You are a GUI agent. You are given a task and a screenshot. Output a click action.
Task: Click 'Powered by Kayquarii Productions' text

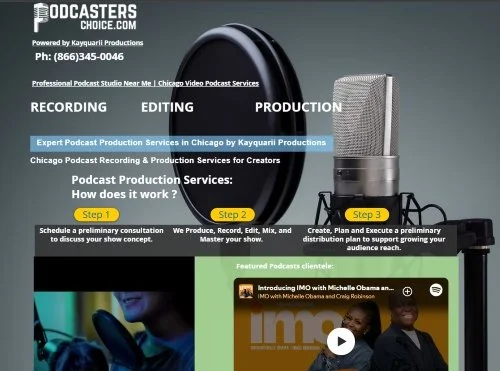(x=88, y=43)
